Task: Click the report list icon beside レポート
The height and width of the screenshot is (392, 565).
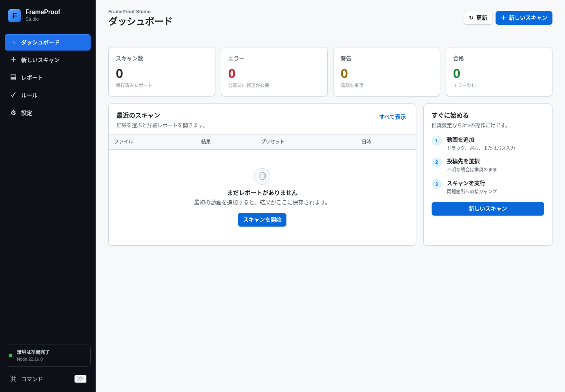Action: 13,77
